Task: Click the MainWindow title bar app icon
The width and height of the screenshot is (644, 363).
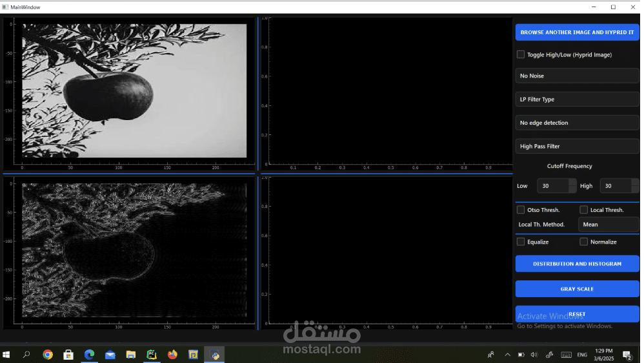Action: (5, 7)
